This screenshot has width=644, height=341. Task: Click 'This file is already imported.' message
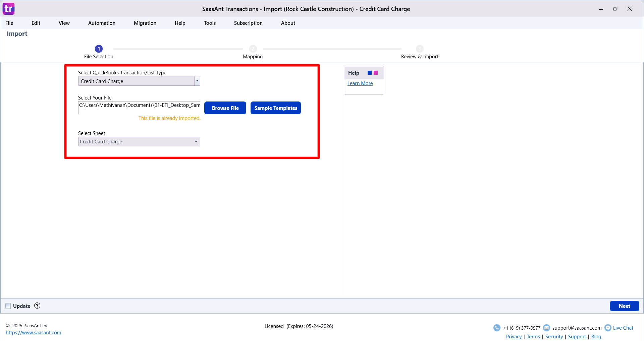(169, 118)
